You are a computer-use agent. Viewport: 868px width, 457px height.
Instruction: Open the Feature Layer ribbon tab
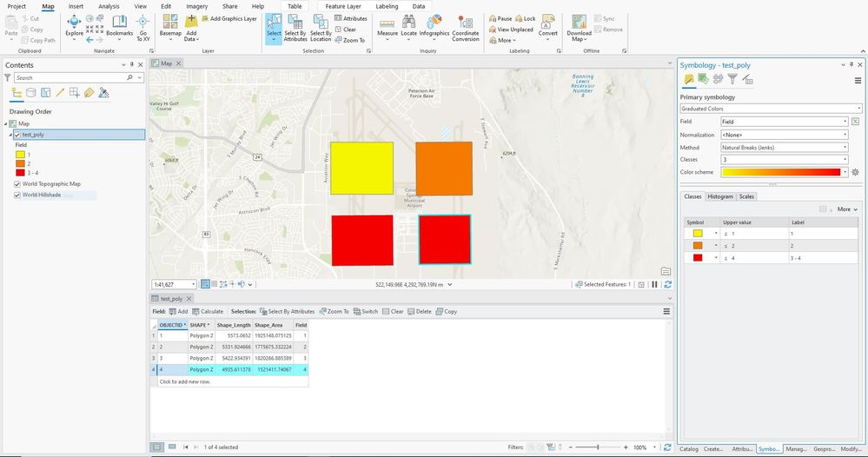[x=343, y=6]
